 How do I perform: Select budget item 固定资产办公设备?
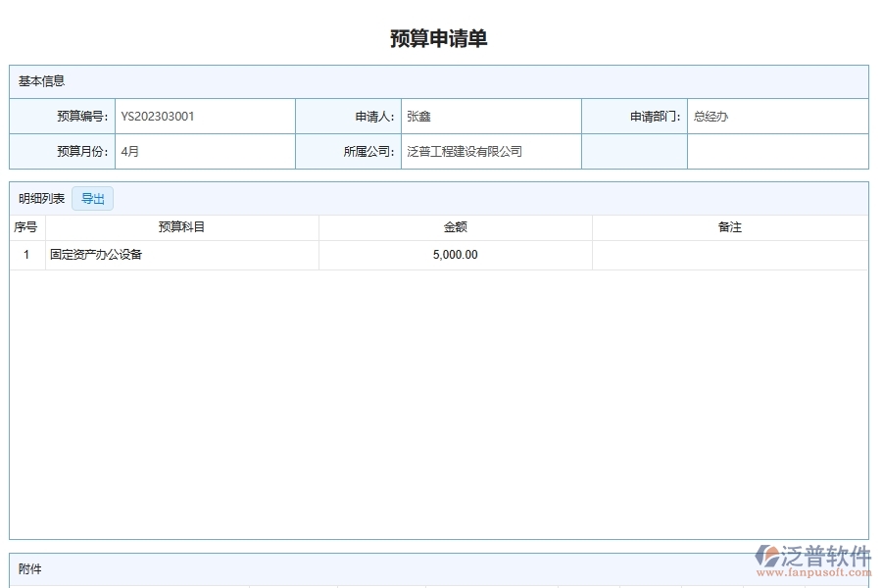95,255
